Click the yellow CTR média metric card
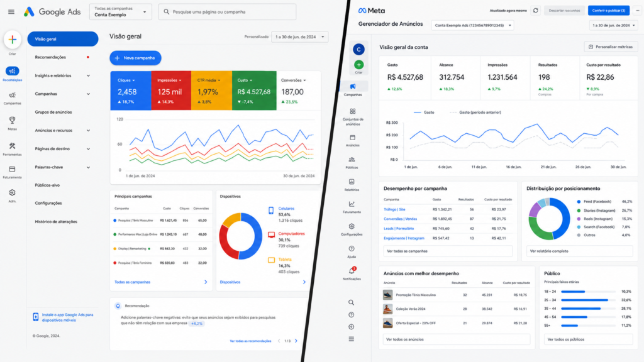This screenshot has width=644, height=362. click(211, 90)
